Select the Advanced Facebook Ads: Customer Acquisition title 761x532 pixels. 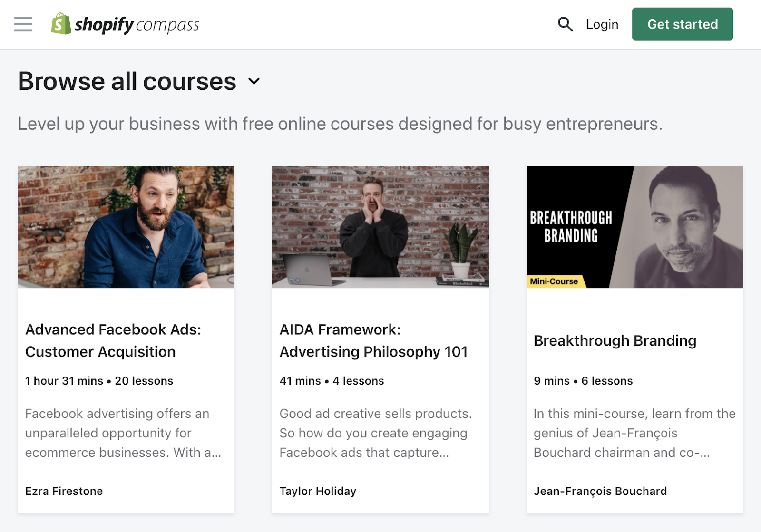(x=113, y=340)
